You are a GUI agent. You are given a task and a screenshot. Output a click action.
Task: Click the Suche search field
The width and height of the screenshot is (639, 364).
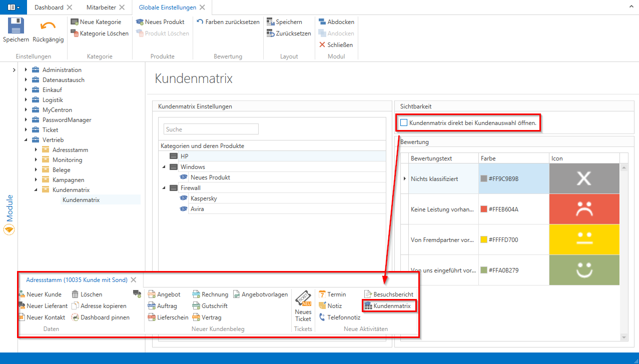pyautogui.click(x=211, y=129)
